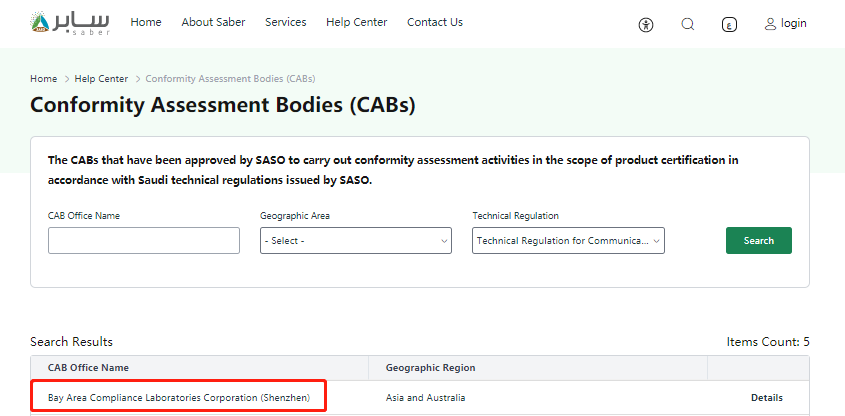The height and width of the screenshot is (416, 845).
Task: Click the CAB Office Name field
Action: 144,241
